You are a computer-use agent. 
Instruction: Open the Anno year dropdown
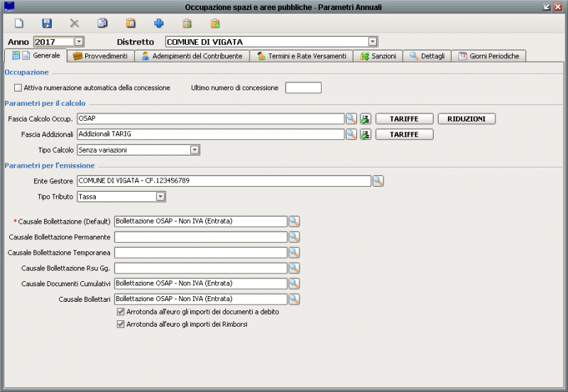(79, 42)
